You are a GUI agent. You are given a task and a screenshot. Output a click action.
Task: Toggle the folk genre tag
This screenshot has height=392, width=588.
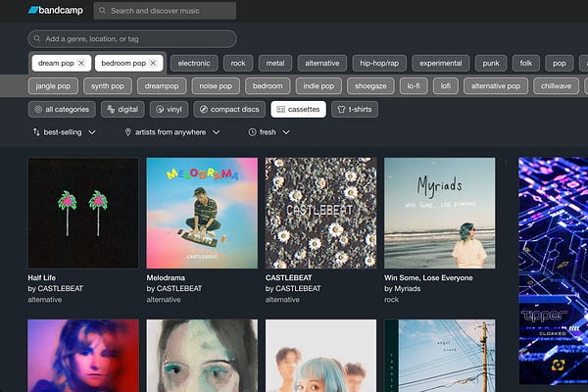(x=525, y=63)
